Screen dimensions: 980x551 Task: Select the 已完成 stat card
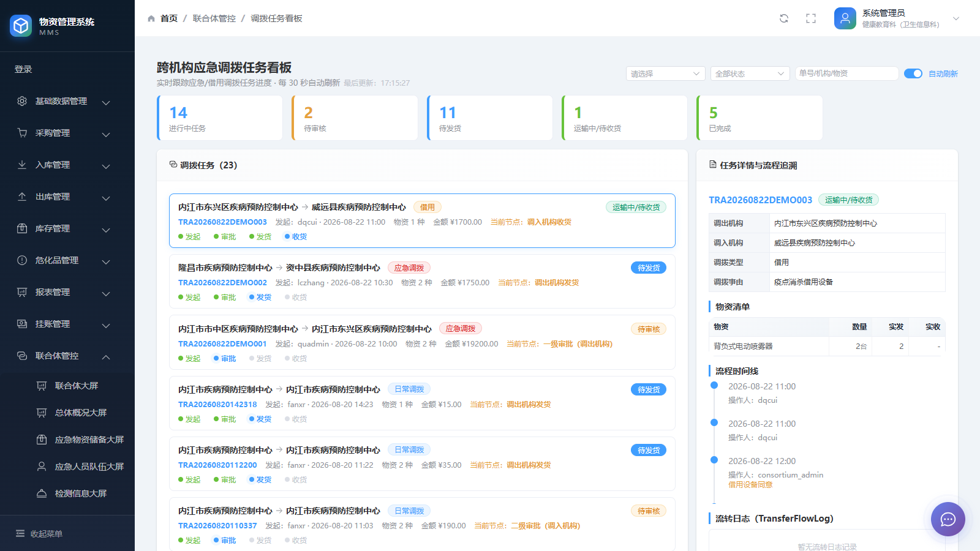coord(759,118)
